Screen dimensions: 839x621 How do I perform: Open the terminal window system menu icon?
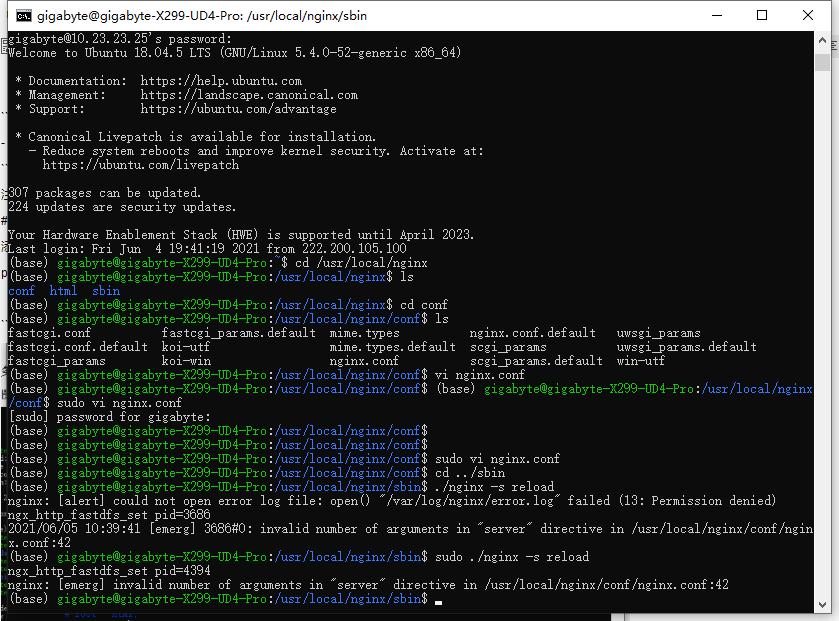24,16
